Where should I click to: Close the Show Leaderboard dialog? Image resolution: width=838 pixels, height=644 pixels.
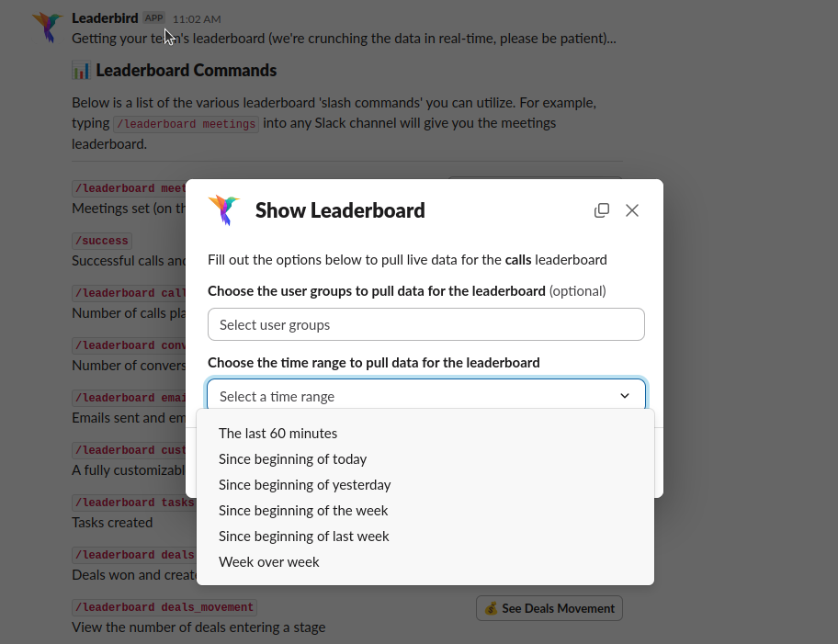pos(632,210)
